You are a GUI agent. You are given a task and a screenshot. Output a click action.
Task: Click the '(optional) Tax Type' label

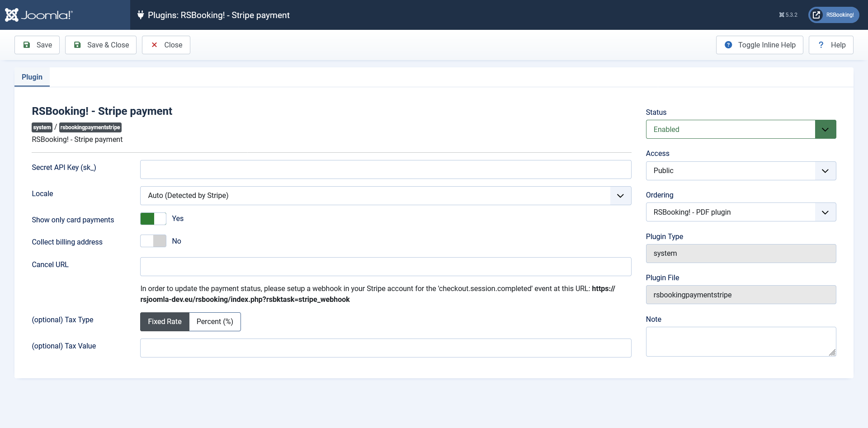(62, 320)
